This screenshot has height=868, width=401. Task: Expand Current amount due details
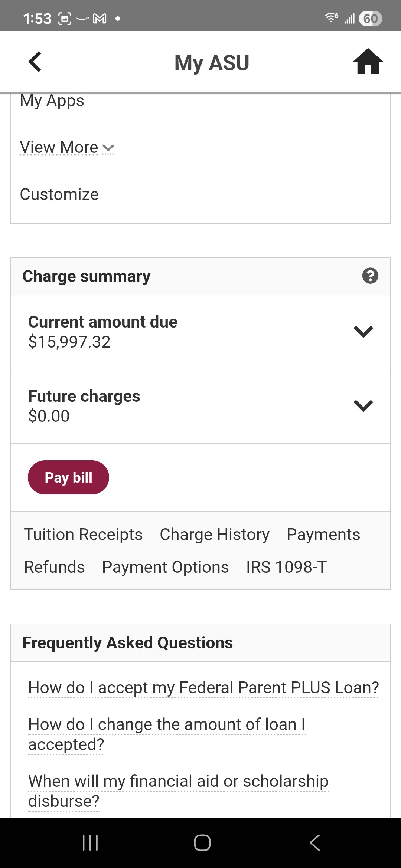tap(363, 332)
